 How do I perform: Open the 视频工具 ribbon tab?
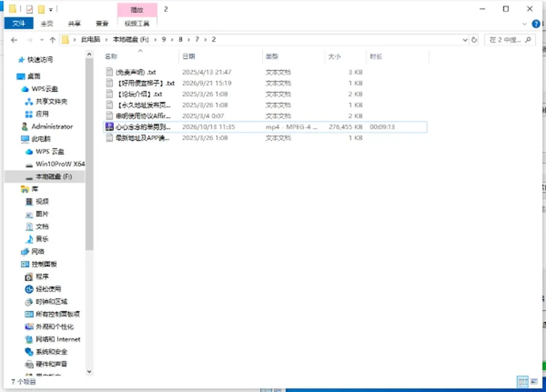tap(137, 23)
